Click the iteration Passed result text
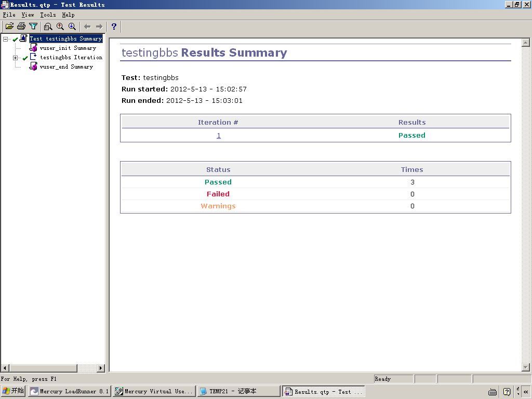 point(412,136)
